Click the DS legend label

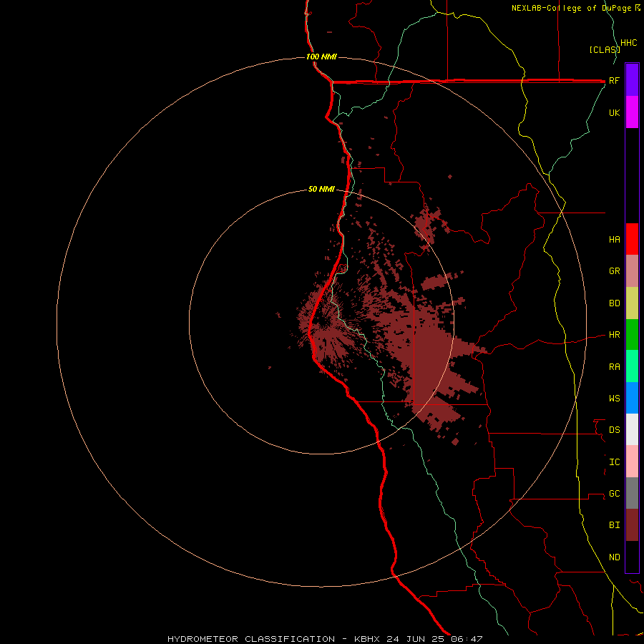coord(614,430)
